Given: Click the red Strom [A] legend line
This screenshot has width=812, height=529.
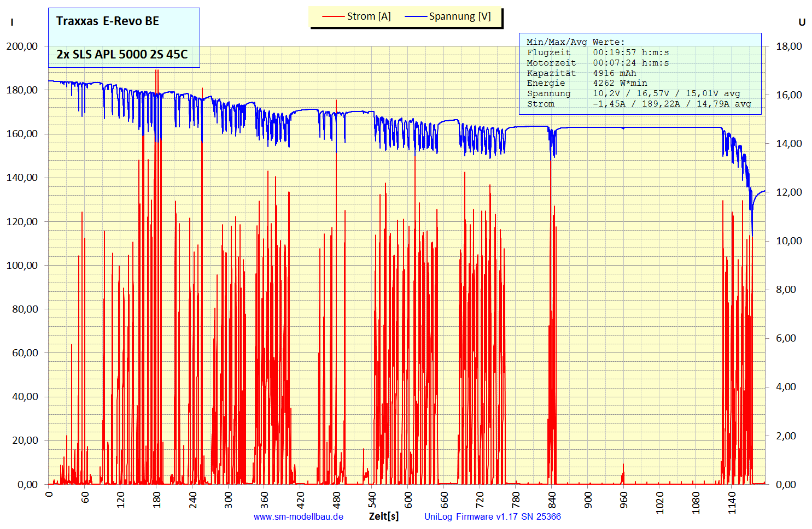Looking at the screenshot, I should pyautogui.click(x=333, y=16).
